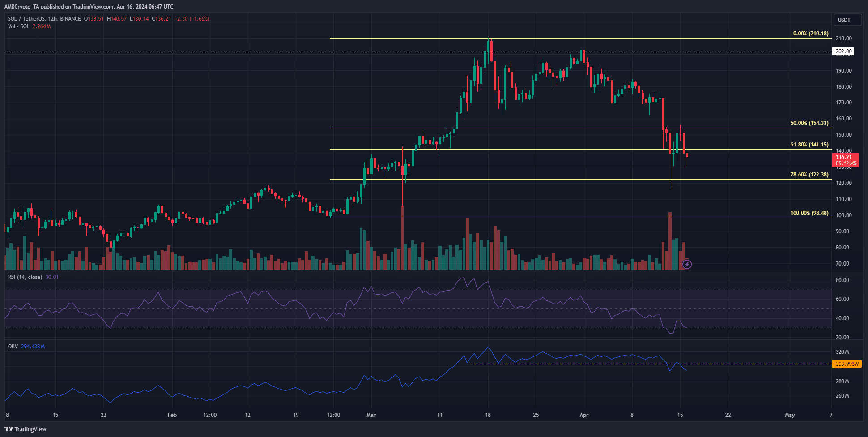
Task: Click the May date label on time axis
Action: [790, 415]
